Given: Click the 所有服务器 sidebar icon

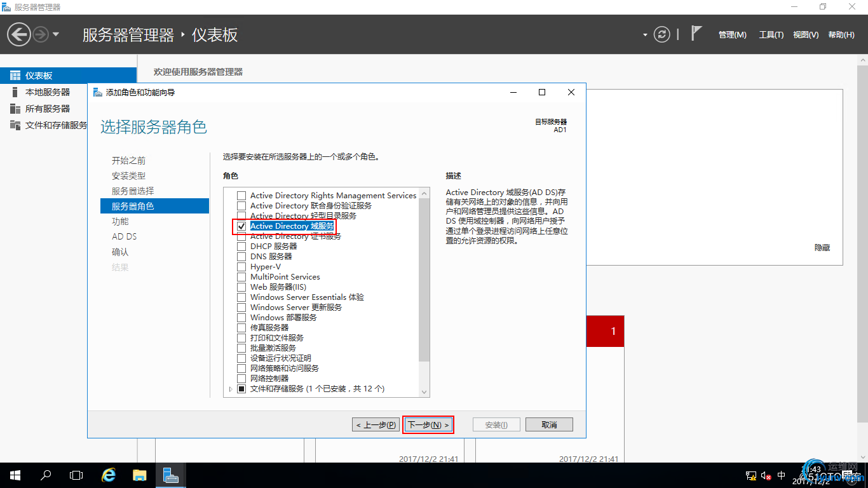Looking at the screenshot, I should click(15, 109).
